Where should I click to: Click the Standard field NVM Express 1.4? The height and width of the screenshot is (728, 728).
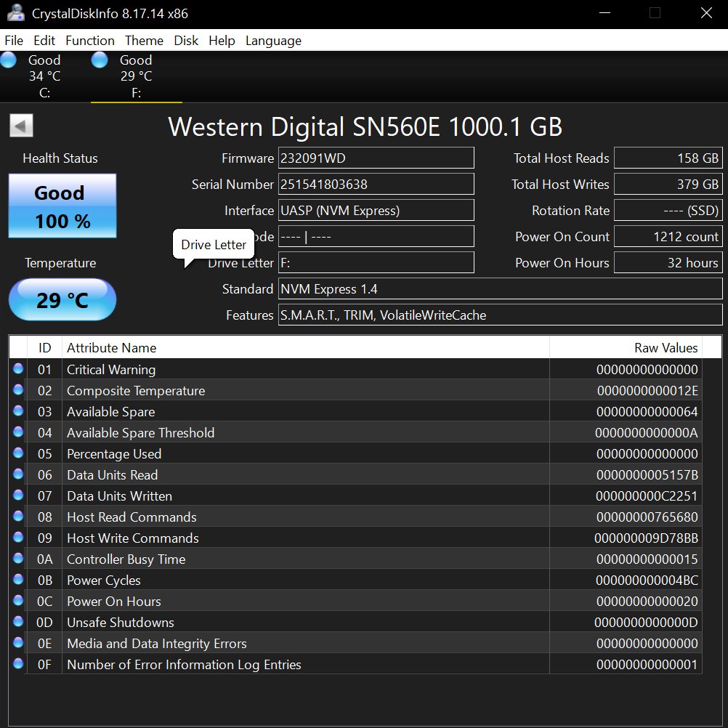[x=501, y=288]
